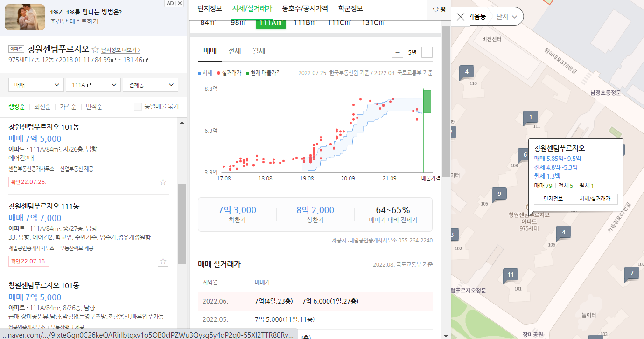This screenshot has height=339, width=644.
Task: Open the 매매 7억 5,000 101동 first listing price
Action: click(x=35, y=138)
